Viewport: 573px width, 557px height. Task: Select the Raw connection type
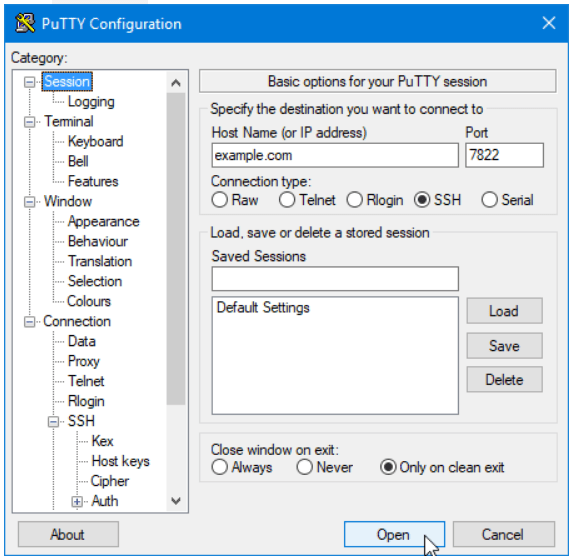click(220, 200)
